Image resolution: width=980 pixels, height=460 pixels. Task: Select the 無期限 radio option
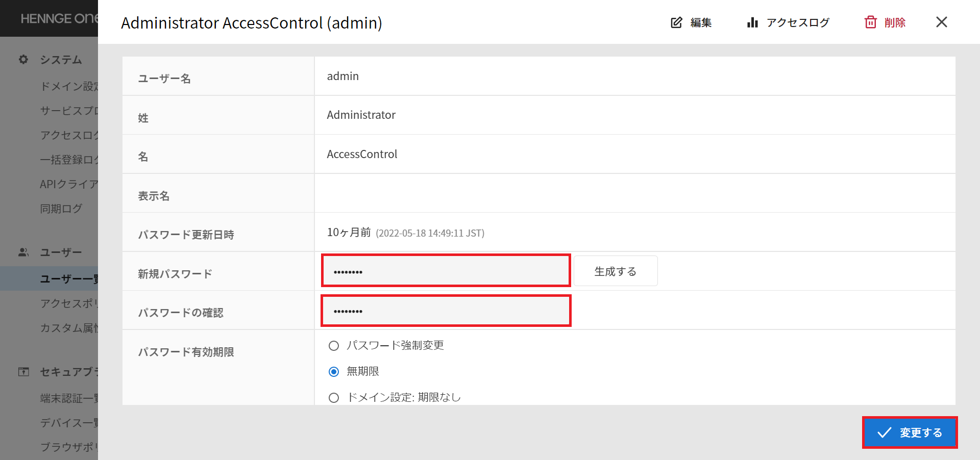click(x=334, y=372)
